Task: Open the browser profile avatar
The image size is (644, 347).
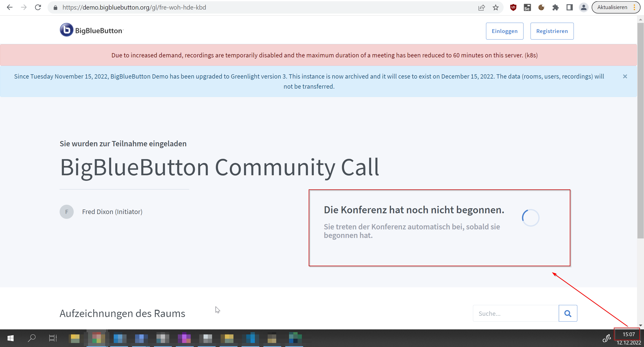Action: click(584, 7)
